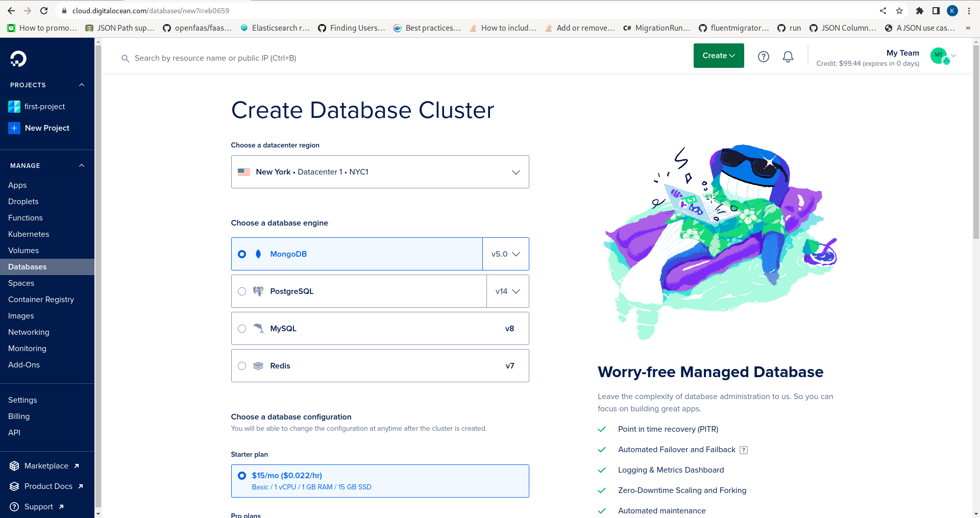Collapse the PROJECTS section
This screenshot has width=980, height=518.
click(82, 85)
